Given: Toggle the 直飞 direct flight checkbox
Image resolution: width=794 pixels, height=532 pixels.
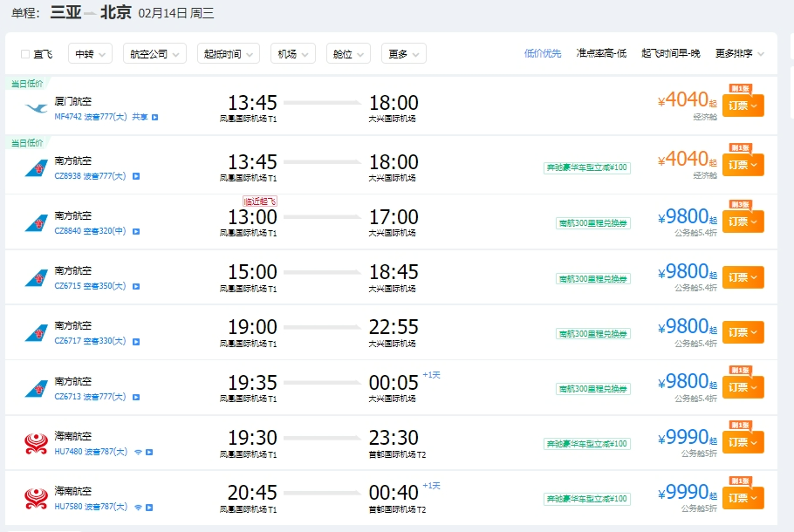Looking at the screenshot, I should [25, 54].
